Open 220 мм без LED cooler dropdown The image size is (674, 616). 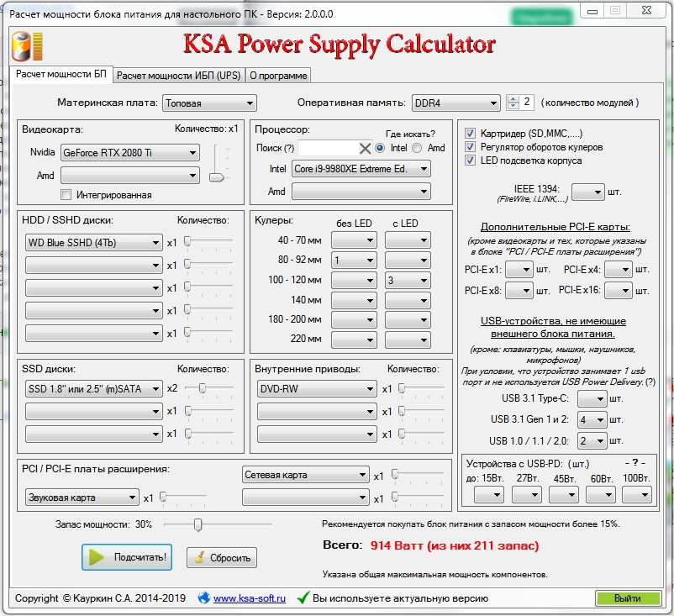point(354,340)
